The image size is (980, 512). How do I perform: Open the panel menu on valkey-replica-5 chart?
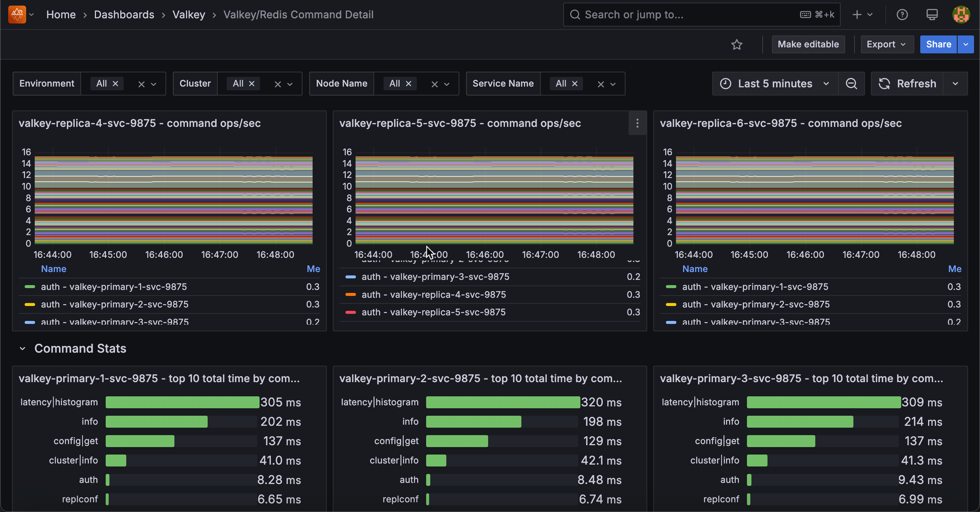click(637, 123)
